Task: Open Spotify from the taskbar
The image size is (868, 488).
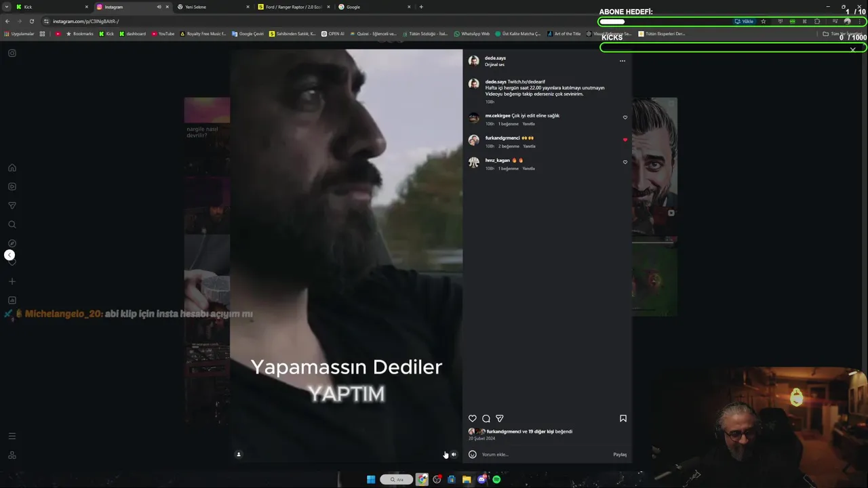Action: pos(496,479)
